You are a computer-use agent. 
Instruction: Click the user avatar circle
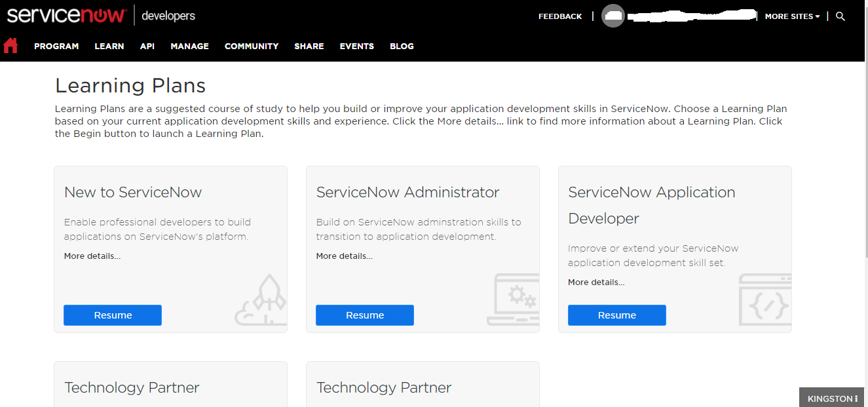(613, 16)
